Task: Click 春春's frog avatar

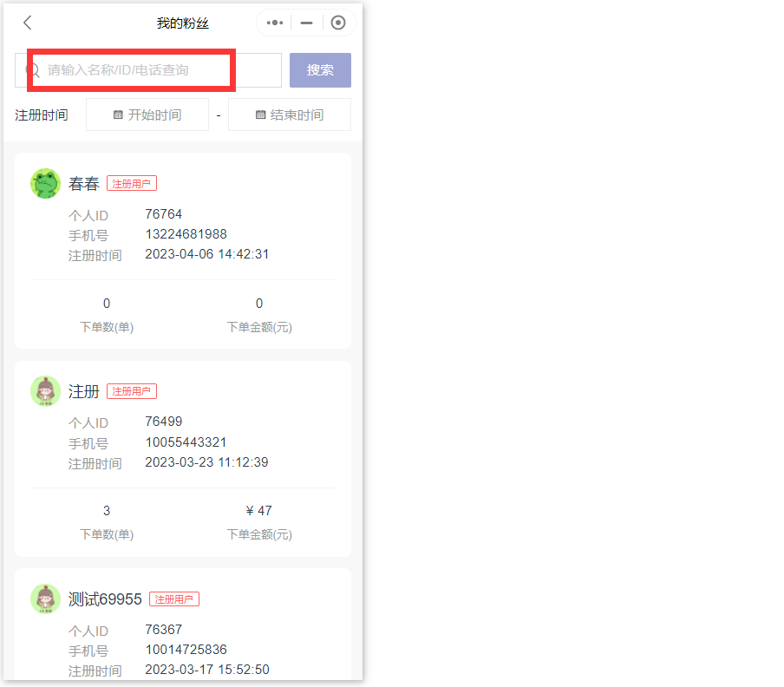Action: [45, 184]
